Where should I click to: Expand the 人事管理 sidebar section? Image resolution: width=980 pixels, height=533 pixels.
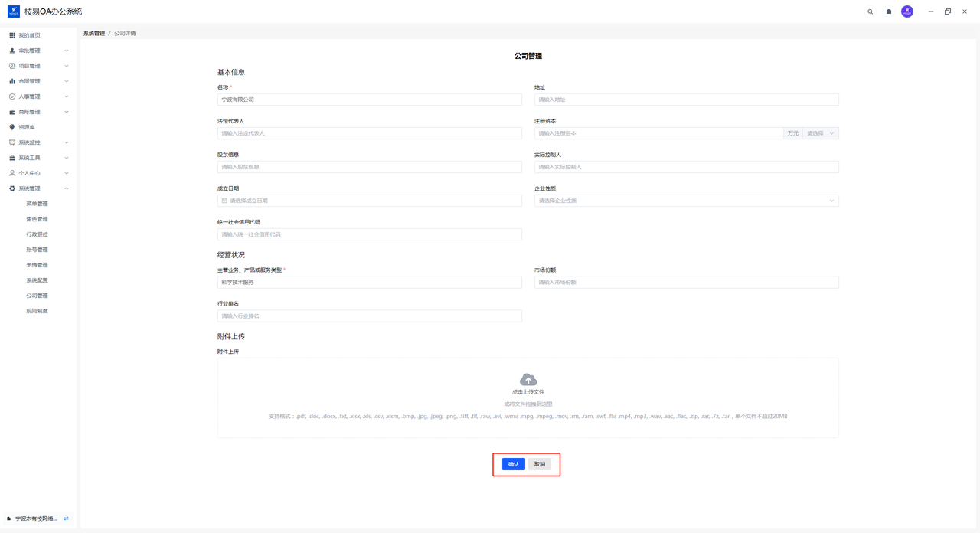pos(38,96)
